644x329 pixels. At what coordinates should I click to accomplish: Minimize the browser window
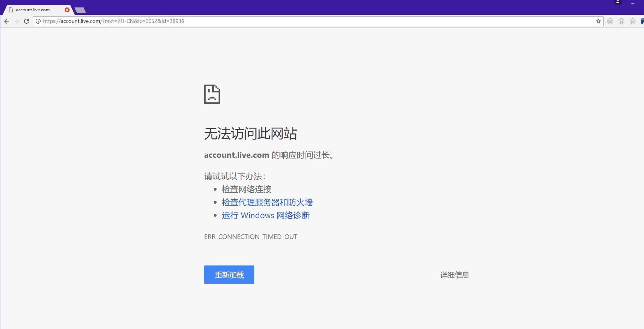(x=633, y=3)
